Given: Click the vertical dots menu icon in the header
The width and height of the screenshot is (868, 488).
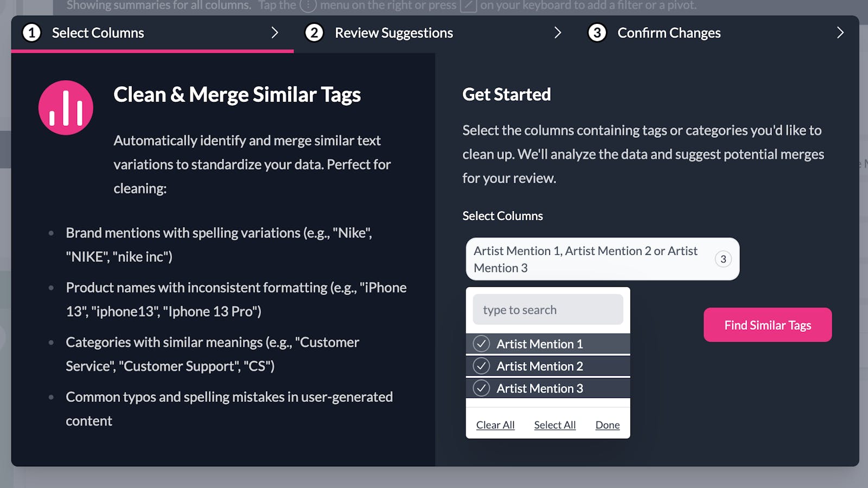Looking at the screenshot, I should (x=307, y=5).
